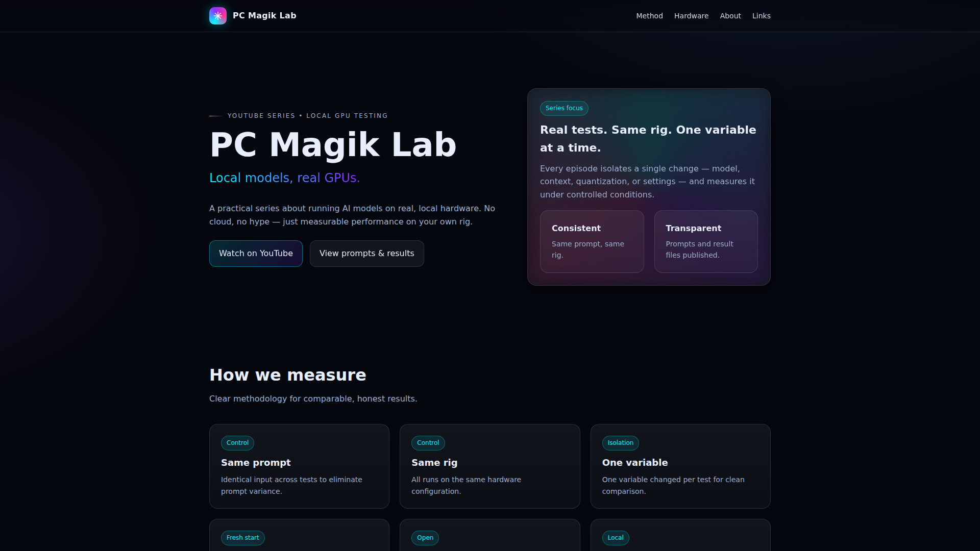The height and width of the screenshot is (551, 980).
Task: Click 'One variable changed per test' description
Action: (x=673, y=486)
